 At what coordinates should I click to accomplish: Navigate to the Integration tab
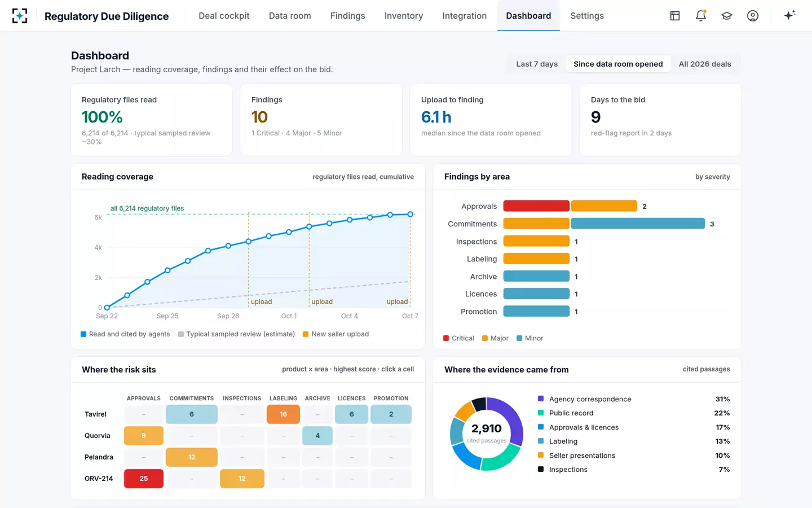[465, 16]
